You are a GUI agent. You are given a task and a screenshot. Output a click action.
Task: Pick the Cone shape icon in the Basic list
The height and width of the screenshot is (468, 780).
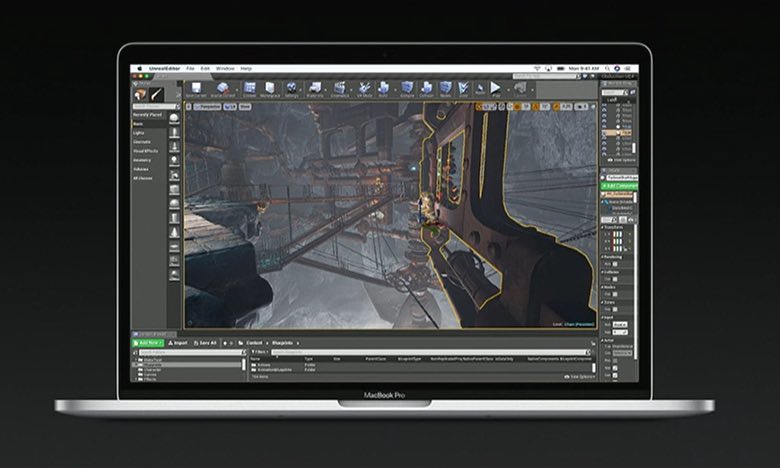[174, 232]
